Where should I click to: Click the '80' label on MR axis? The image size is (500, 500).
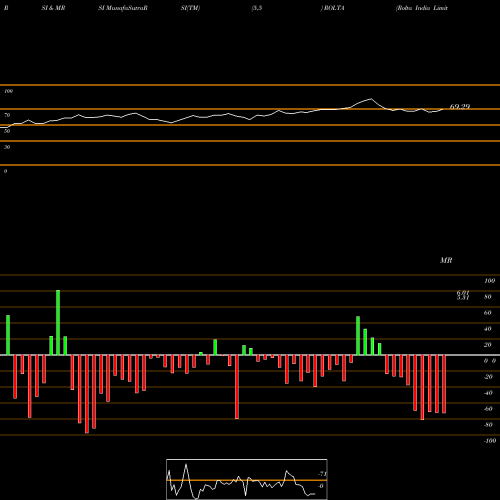[487, 297]
